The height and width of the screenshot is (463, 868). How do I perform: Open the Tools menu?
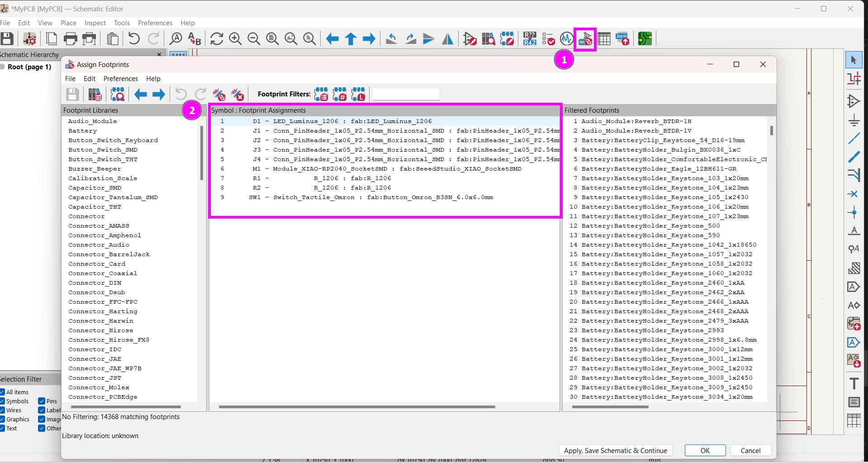pyautogui.click(x=122, y=23)
